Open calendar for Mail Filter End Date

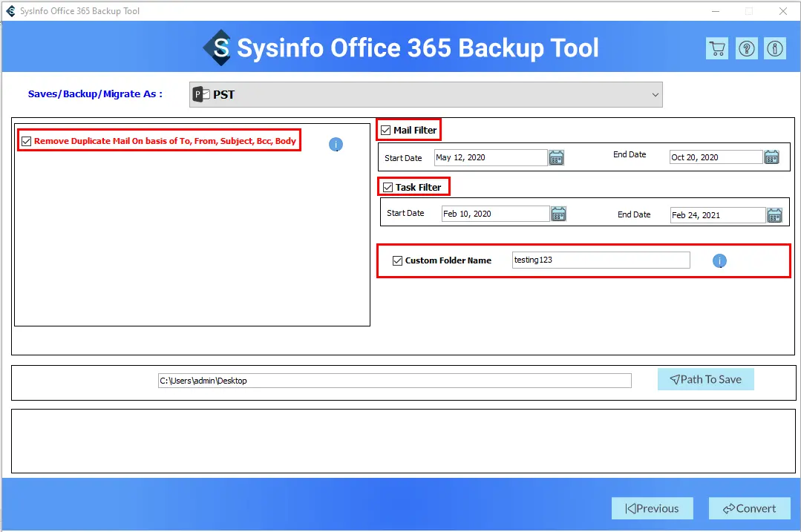[x=772, y=157]
